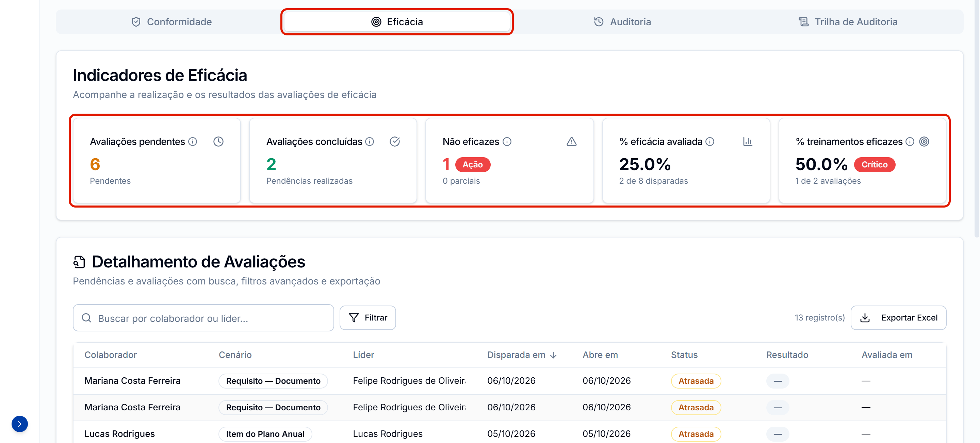Click info icon beside % treinamentos eficazes

click(x=910, y=142)
